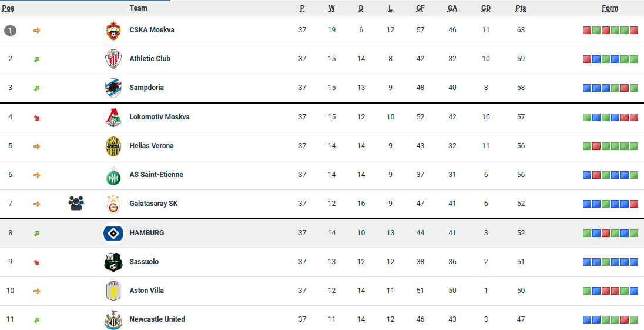This screenshot has width=644, height=330.
Task: Click CSKA Moskva's first red form square
Action: (x=586, y=30)
